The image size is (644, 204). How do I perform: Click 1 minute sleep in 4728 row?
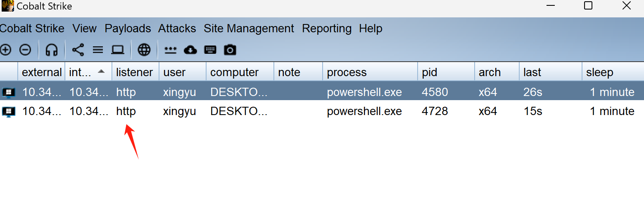(x=612, y=111)
